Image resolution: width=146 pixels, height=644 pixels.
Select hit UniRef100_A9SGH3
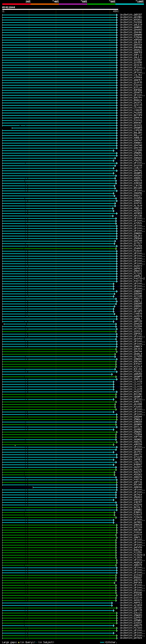pos(131,175)
